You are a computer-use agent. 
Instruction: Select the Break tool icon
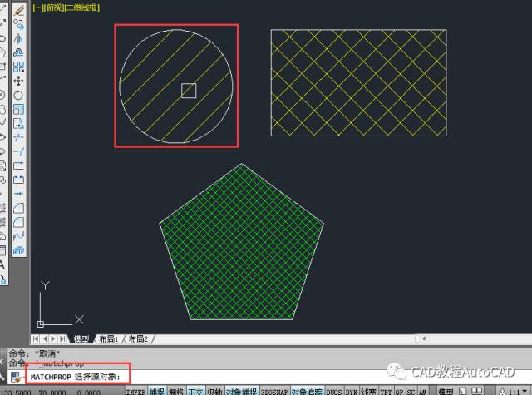[x=18, y=180]
